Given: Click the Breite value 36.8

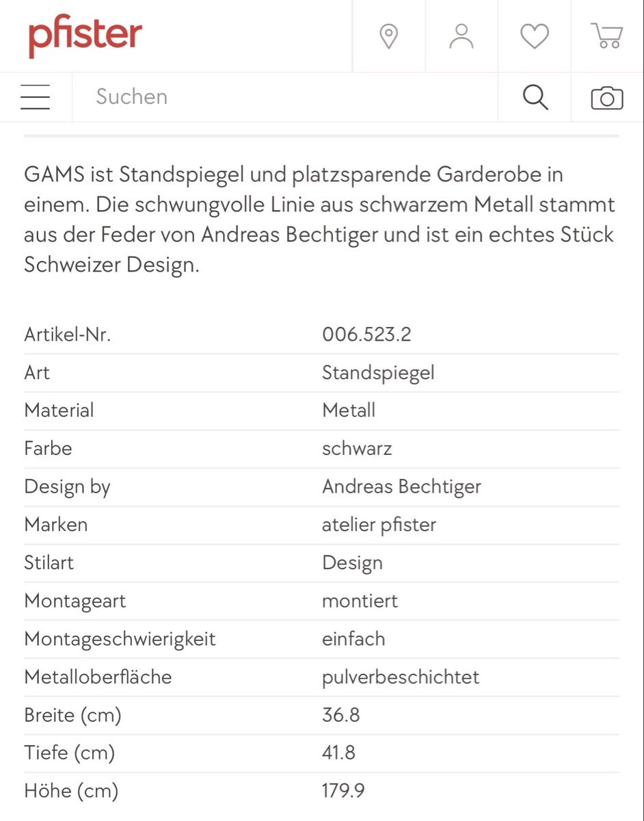Looking at the screenshot, I should click(x=341, y=715).
